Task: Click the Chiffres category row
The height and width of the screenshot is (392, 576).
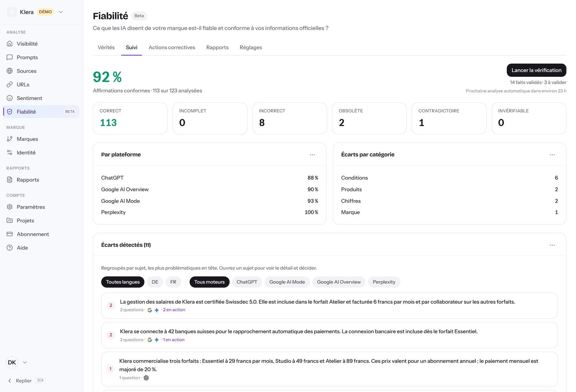Action: pos(449,201)
